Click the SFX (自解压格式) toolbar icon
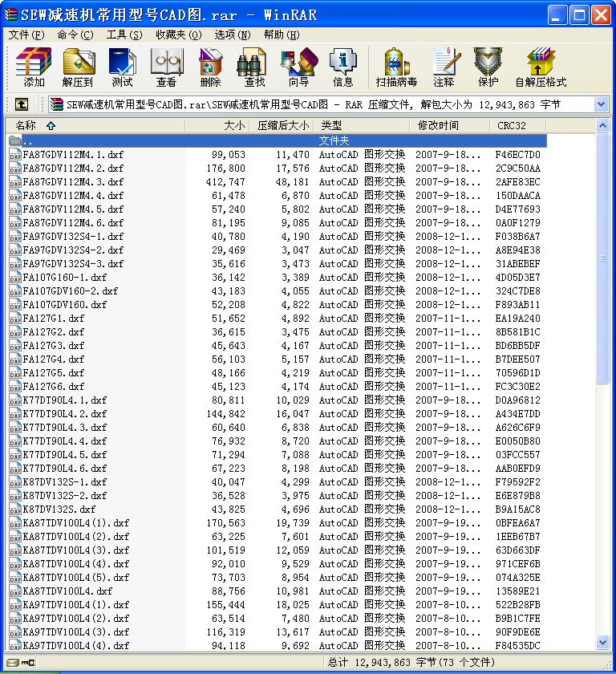 pyautogui.click(x=541, y=67)
